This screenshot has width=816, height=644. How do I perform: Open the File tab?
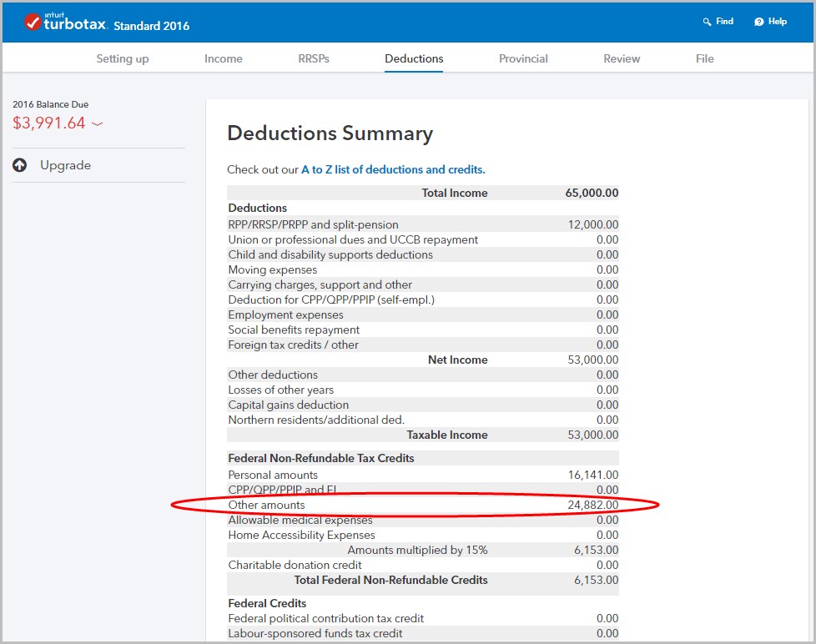705,58
